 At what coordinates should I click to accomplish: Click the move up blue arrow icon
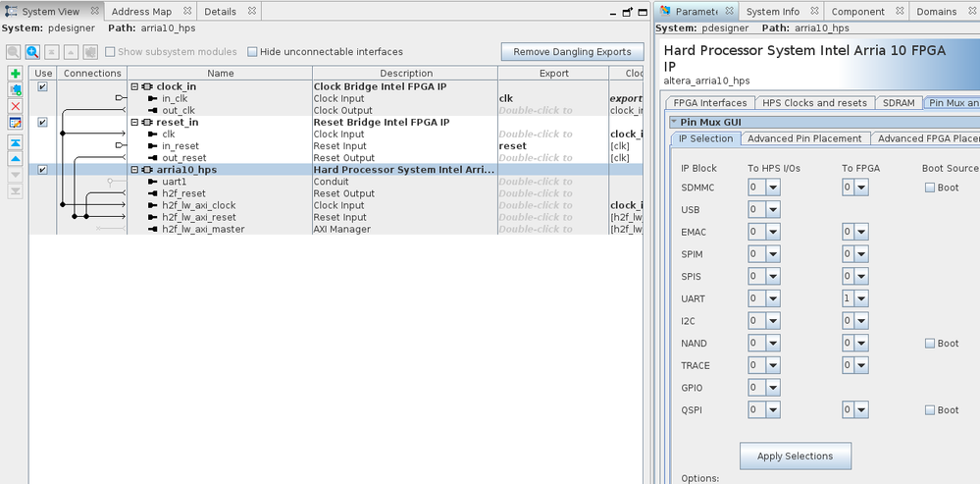16,159
